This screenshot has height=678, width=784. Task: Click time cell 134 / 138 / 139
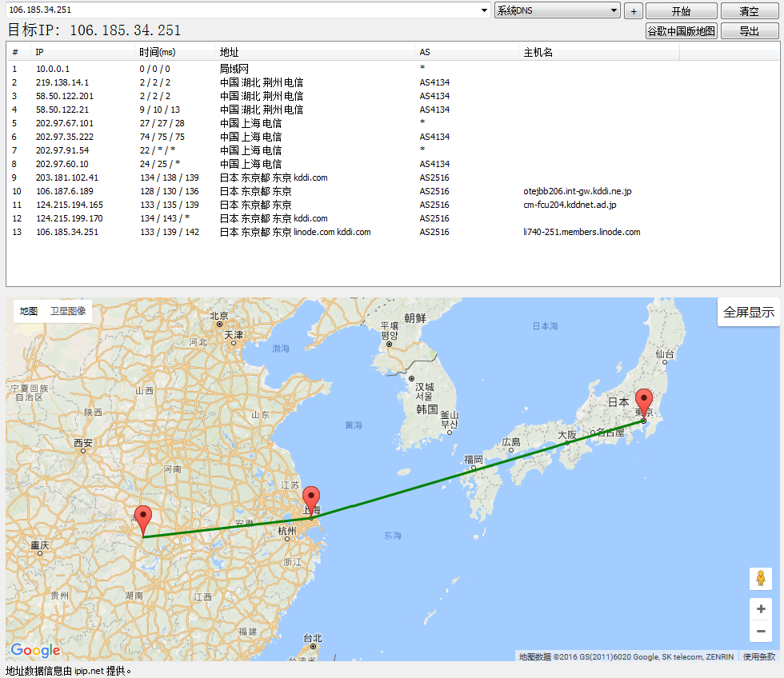pyautogui.click(x=169, y=177)
